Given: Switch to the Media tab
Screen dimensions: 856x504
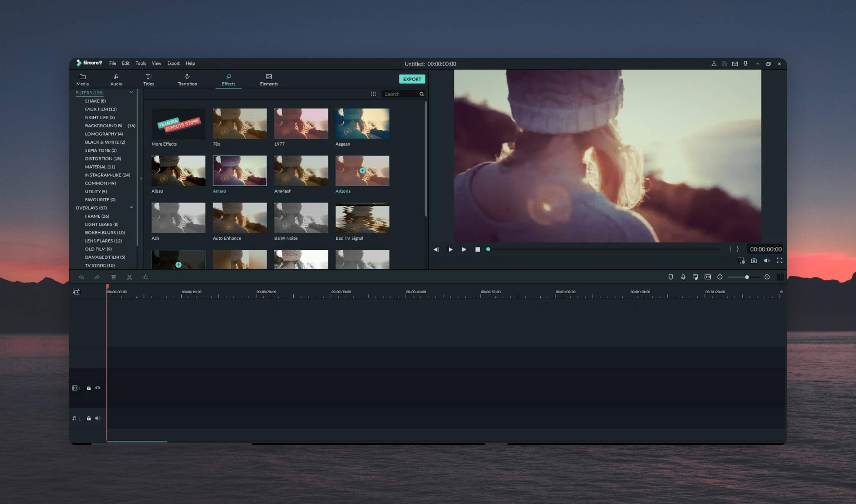Looking at the screenshot, I should (83, 80).
